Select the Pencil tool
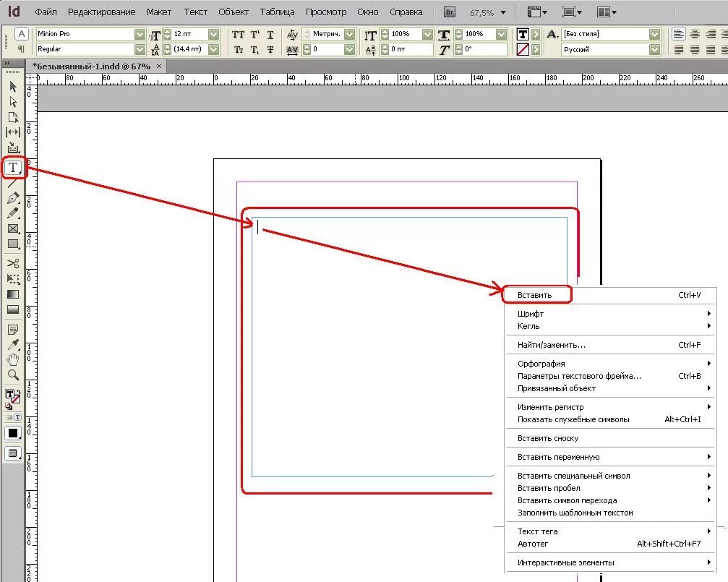 pyautogui.click(x=13, y=213)
